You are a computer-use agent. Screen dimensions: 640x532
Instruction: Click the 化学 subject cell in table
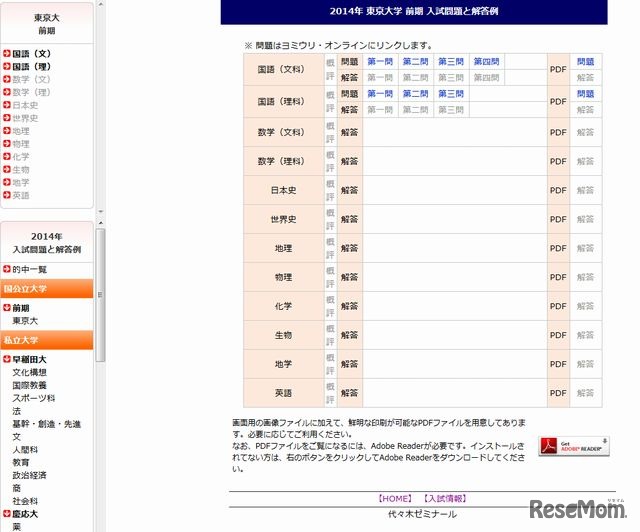coord(284,306)
